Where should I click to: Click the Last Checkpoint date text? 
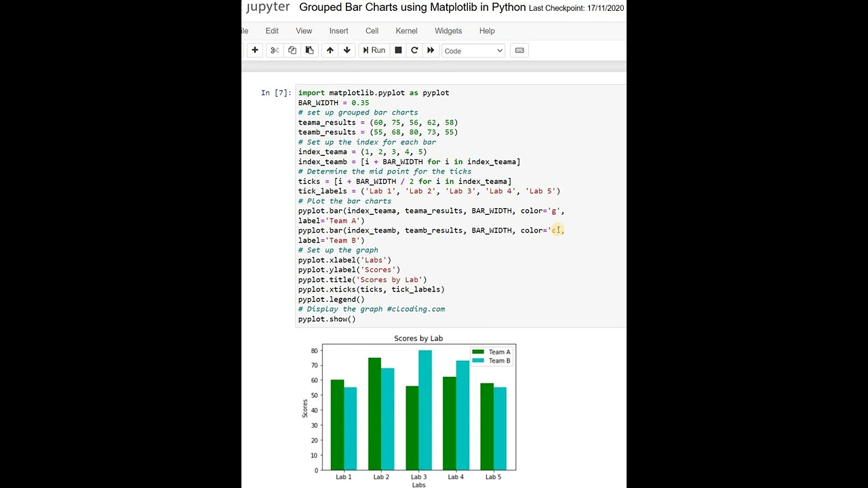coord(576,8)
